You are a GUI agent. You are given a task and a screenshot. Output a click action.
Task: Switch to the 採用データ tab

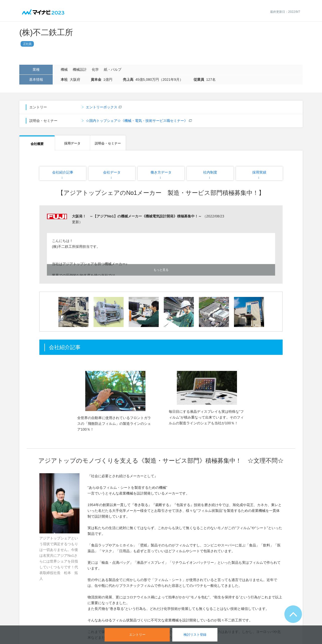click(72, 143)
